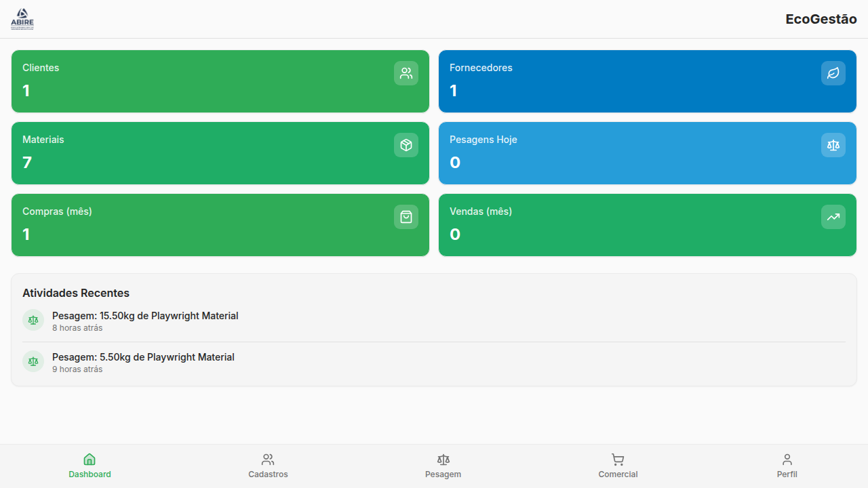Click scale icon beside 5.50kg weighing entry
This screenshot has height=488, width=868.
point(33,361)
